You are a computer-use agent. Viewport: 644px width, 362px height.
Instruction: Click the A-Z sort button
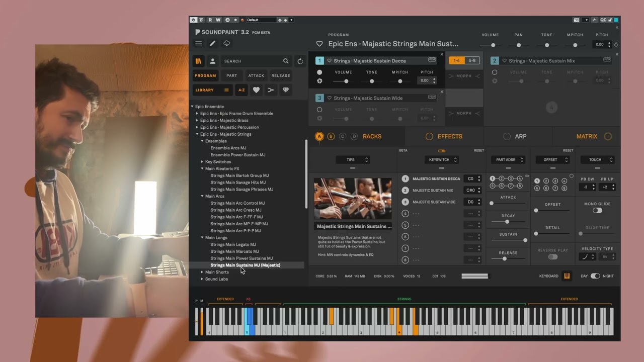[242, 90]
